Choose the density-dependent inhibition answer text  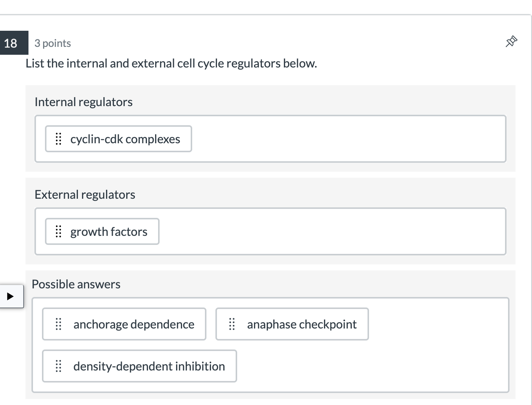pos(149,366)
